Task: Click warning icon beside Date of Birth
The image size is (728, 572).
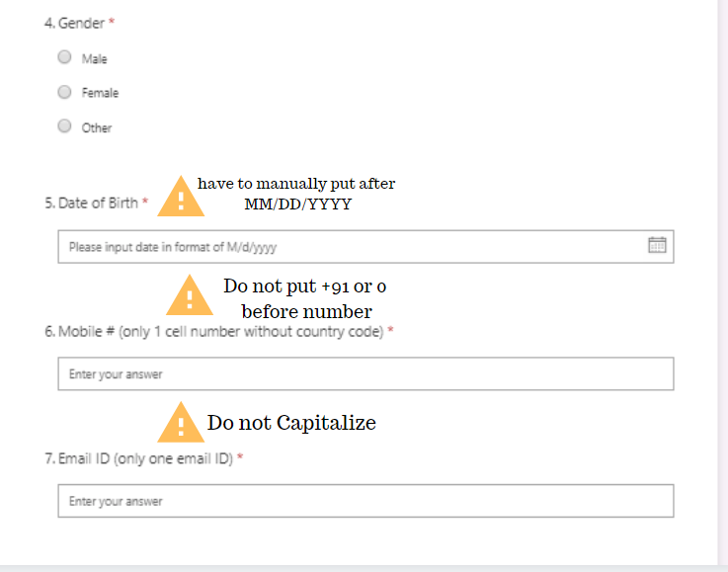Action: coord(181,198)
